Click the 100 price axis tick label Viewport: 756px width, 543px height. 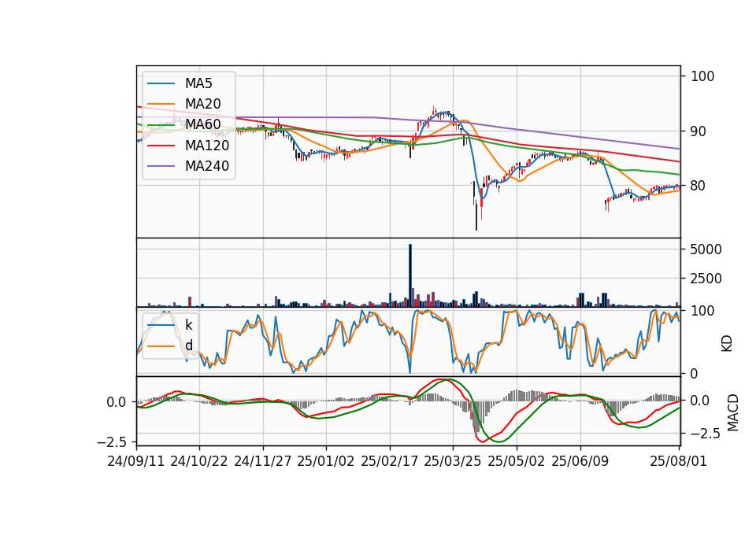click(702, 76)
